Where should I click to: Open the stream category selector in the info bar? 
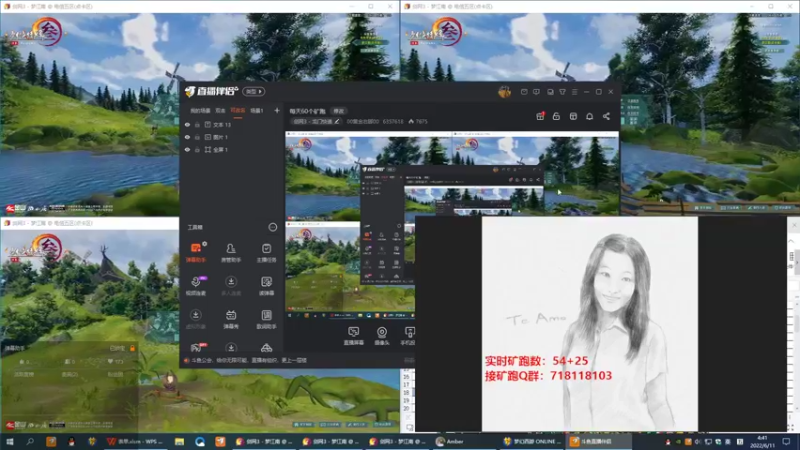(316, 121)
